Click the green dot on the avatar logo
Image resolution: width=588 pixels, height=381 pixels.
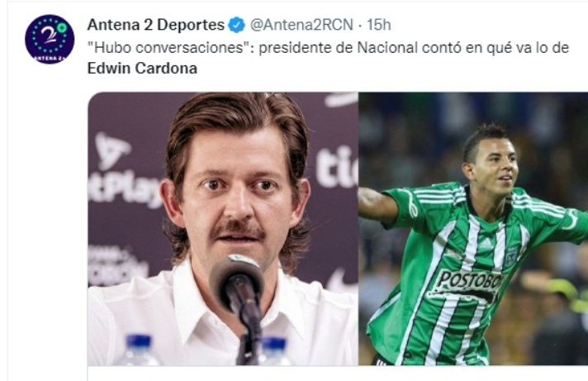point(62,27)
